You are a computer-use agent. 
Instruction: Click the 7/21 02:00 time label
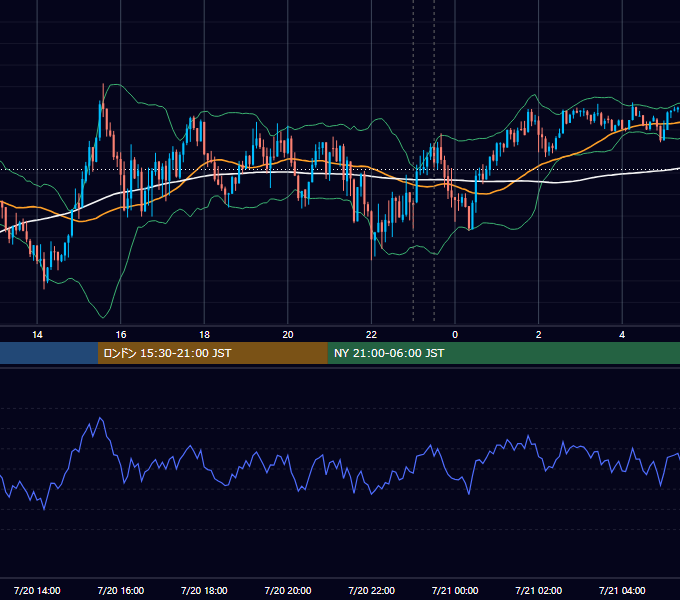point(539,590)
